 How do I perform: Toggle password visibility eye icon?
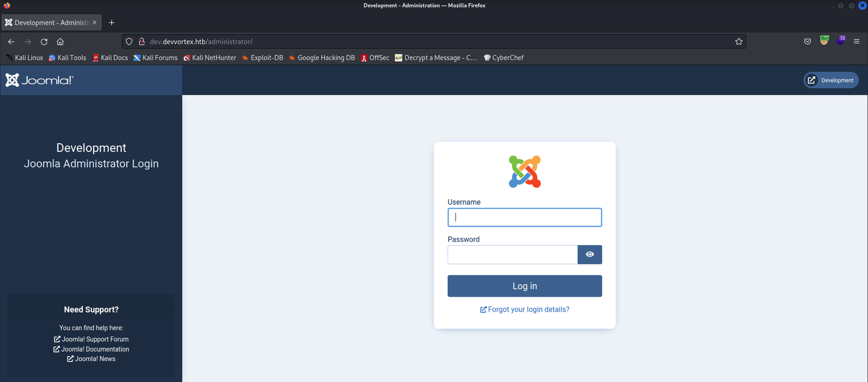590,254
